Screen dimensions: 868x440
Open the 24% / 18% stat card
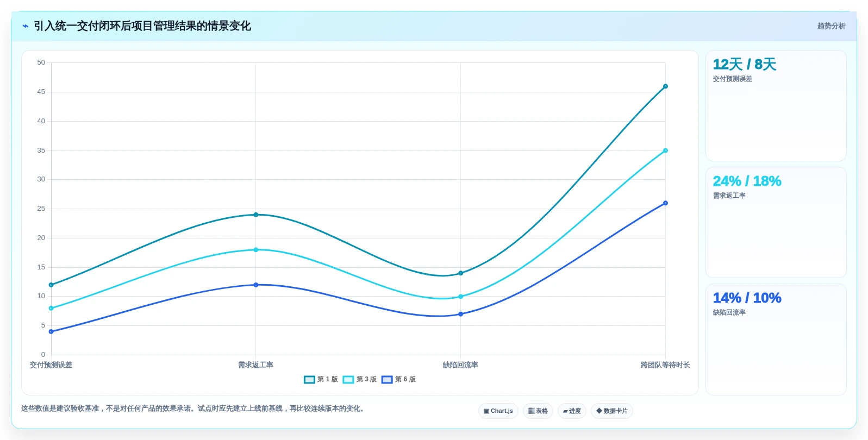776,223
